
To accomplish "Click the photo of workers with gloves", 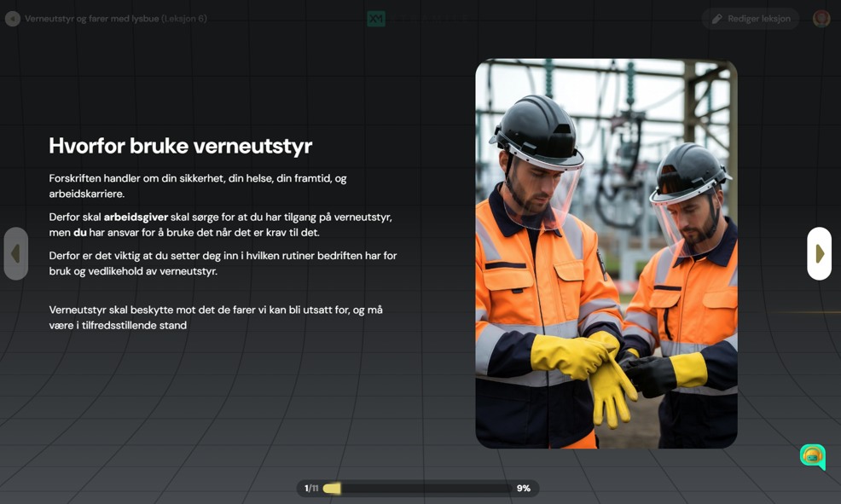I will (606, 253).
